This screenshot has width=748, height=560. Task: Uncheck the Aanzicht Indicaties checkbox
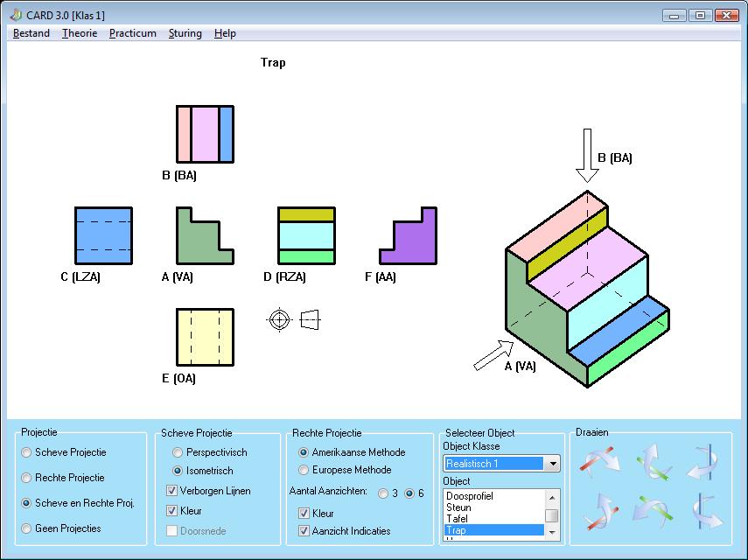click(304, 530)
